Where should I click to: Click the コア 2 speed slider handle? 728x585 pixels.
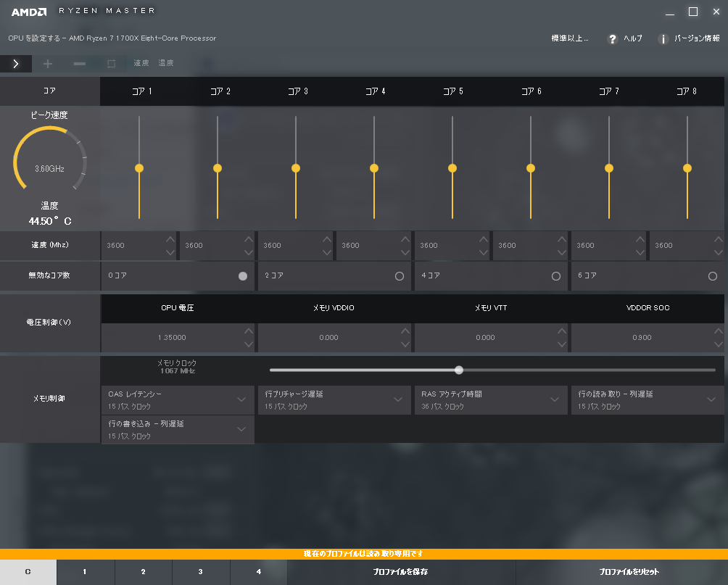(x=218, y=168)
